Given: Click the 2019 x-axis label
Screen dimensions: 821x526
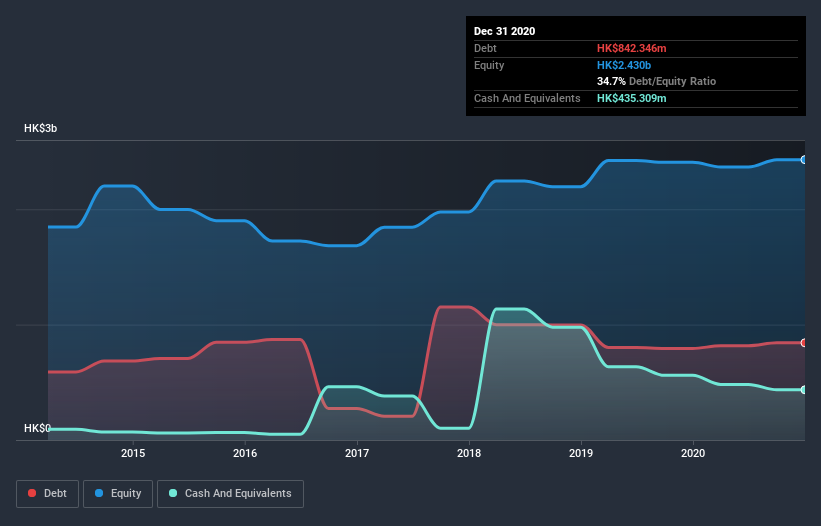Looking at the screenshot, I should (581, 453).
